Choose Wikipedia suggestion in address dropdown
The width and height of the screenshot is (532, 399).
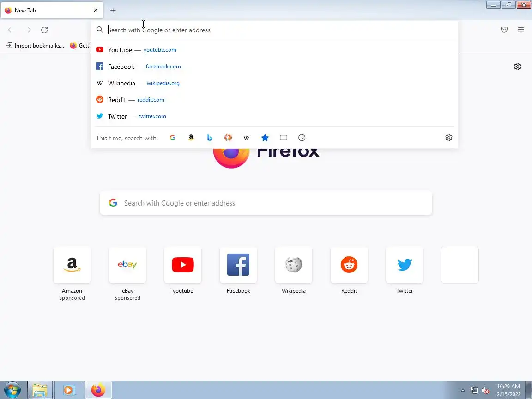tap(274, 83)
